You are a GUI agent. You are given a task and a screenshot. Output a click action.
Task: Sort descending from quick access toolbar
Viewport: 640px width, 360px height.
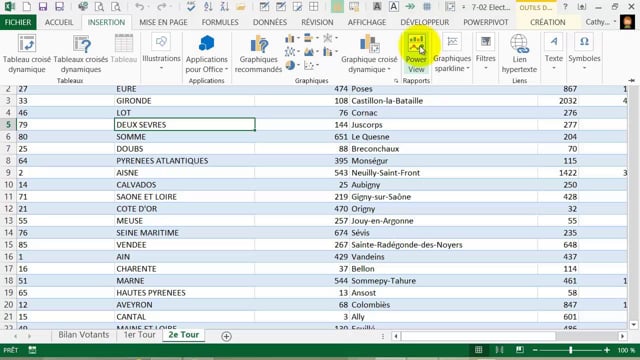coord(224,7)
